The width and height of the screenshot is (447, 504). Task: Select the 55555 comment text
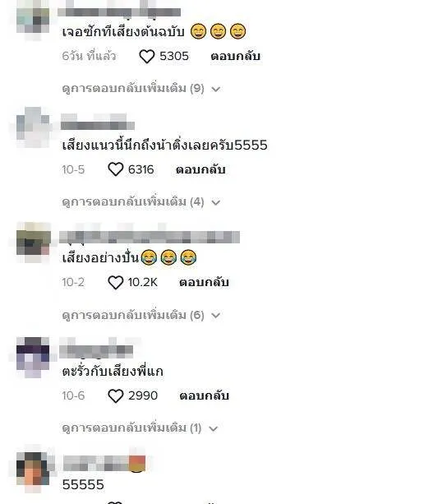tap(83, 485)
